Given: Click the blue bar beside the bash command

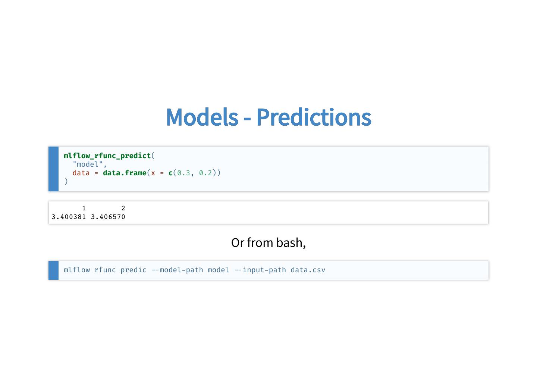Looking at the screenshot, I should click(x=53, y=270).
